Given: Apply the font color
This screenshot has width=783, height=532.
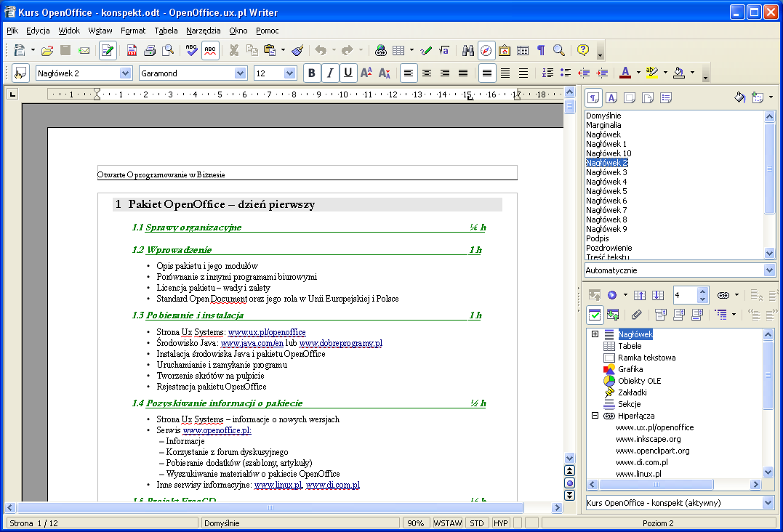Looking at the screenshot, I should coord(625,73).
